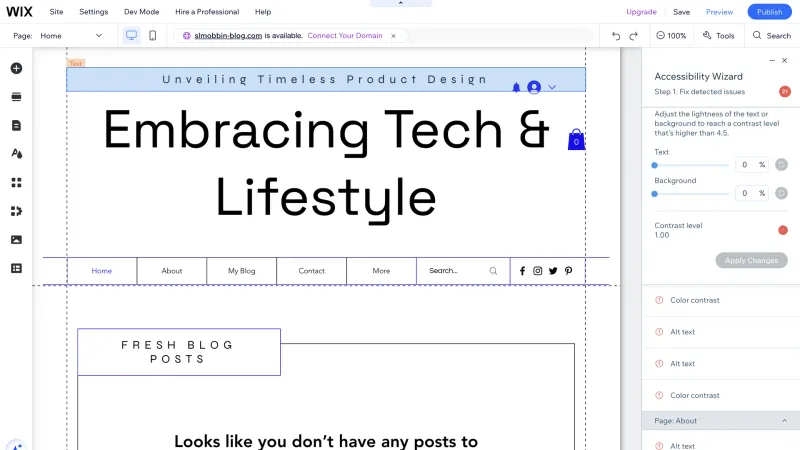Open the More navigation item
This screenshot has height=450, width=800.
(381, 271)
